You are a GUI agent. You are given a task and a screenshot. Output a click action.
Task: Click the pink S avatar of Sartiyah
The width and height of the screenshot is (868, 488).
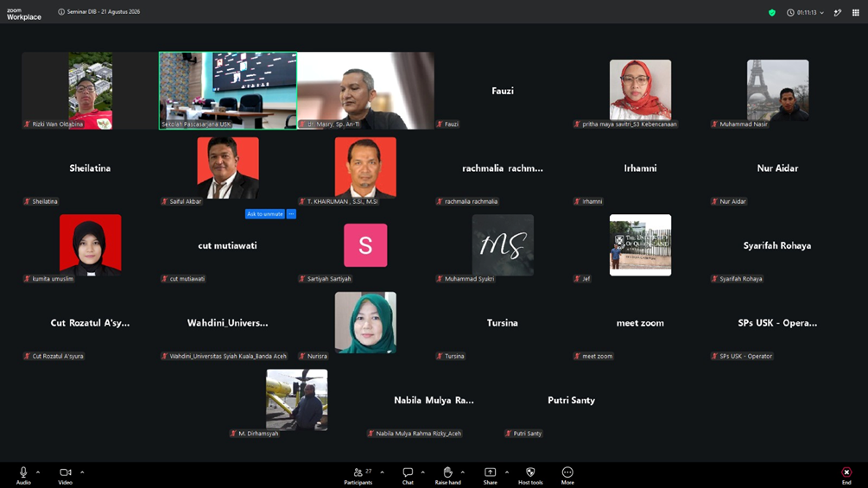[365, 245]
